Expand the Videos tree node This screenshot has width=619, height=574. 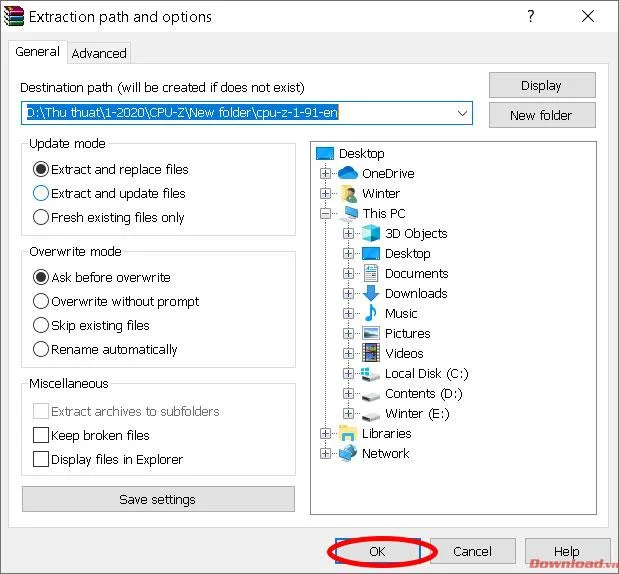click(348, 353)
